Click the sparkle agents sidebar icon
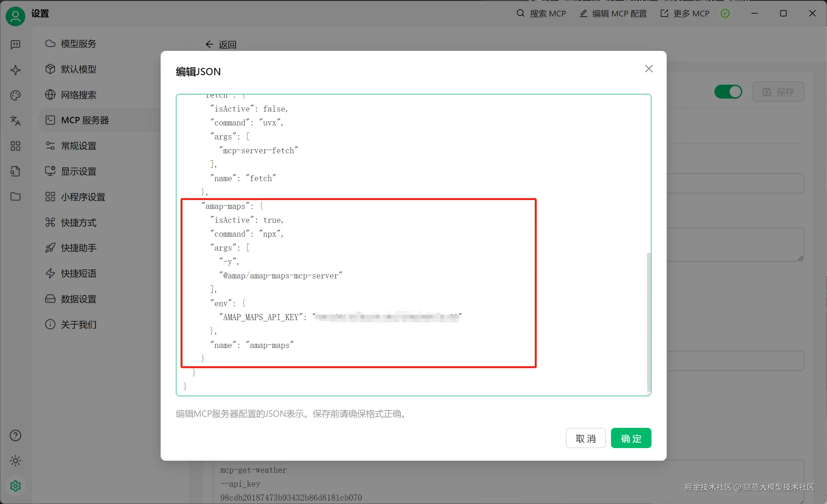The width and height of the screenshot is (827, 504). (15, 70)
